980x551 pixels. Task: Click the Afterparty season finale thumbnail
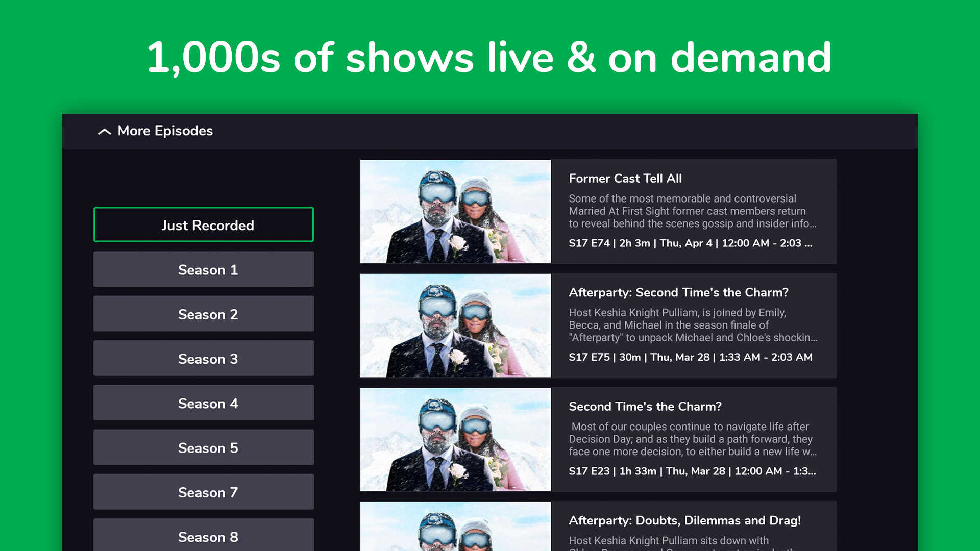pyautogui.click(x=456, y=325)
